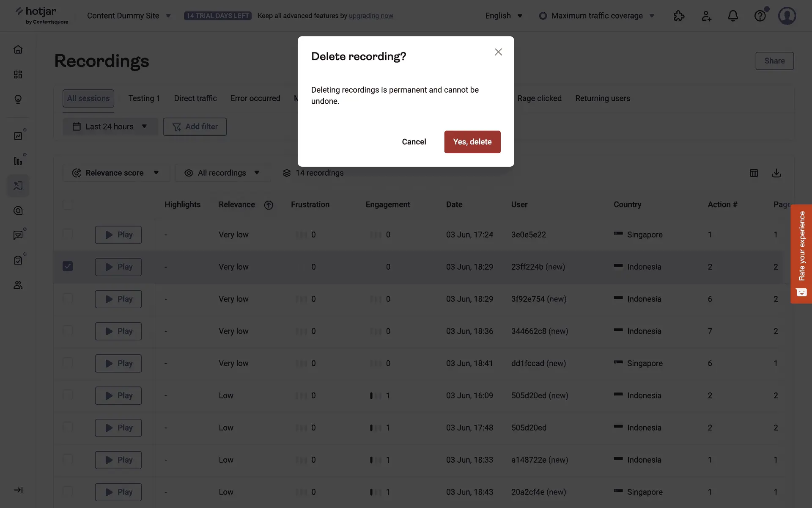Viewport: 812px width, 508px height.
Task: Click the invite user icon in header
Action: 706,16
